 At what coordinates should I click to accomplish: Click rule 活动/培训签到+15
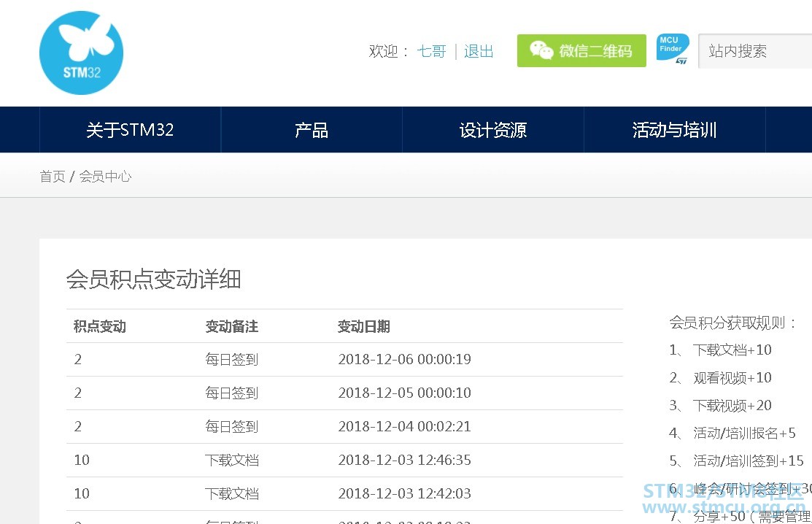[749, 461]
